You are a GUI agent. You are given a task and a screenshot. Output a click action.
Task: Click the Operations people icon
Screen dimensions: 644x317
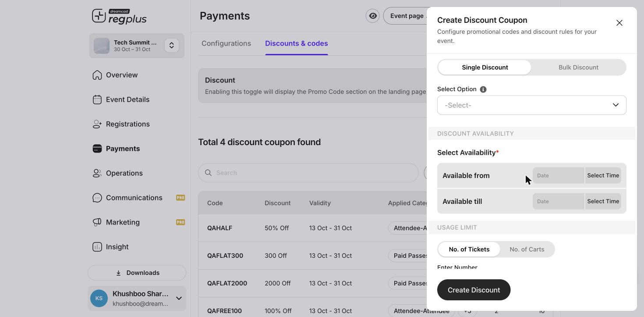point(97,173)
